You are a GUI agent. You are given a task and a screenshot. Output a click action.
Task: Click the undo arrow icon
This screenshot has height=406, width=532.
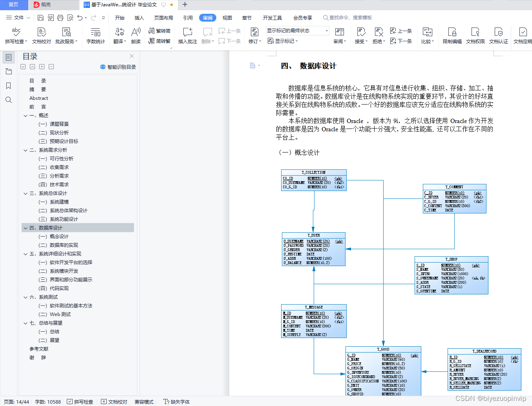pyautogui.click(x=80, y=18)
